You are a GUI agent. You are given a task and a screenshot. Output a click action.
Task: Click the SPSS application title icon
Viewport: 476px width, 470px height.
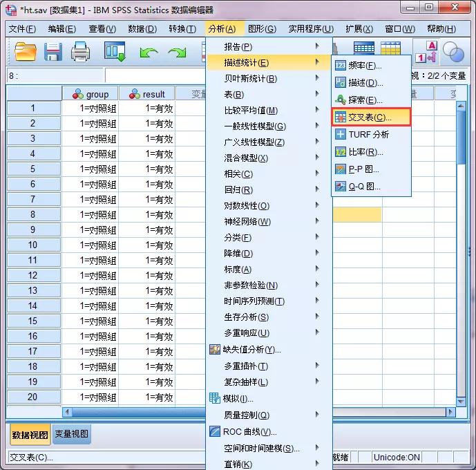point(11,10)
